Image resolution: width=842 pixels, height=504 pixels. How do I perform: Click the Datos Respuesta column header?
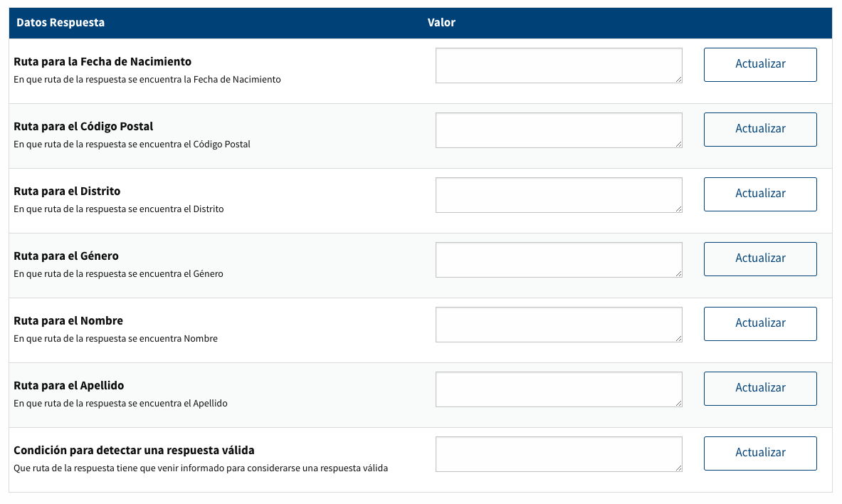point(60,23)
